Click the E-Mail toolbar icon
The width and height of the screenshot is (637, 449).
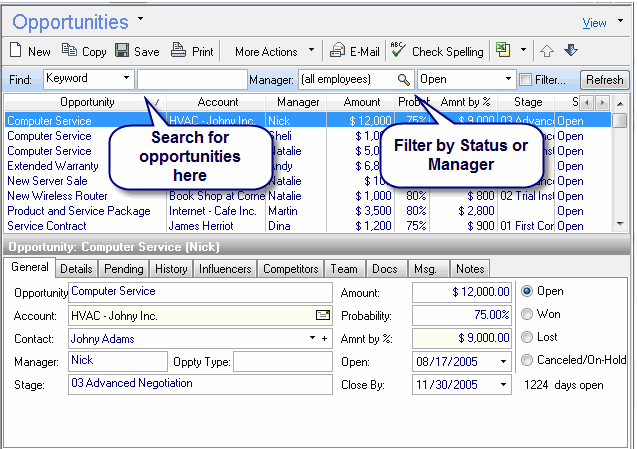pyautogui.click(x=338, y=50)
